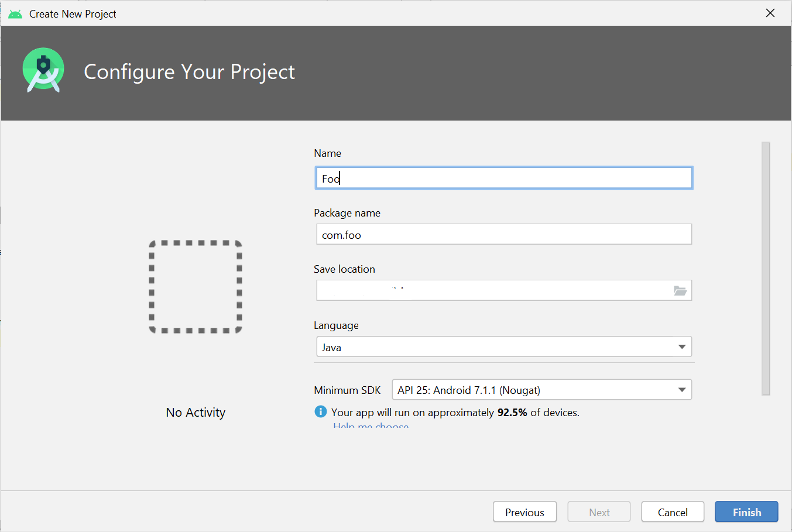Click the Next button
Viewport: 792px width, 532px height.
coord(598,512)
